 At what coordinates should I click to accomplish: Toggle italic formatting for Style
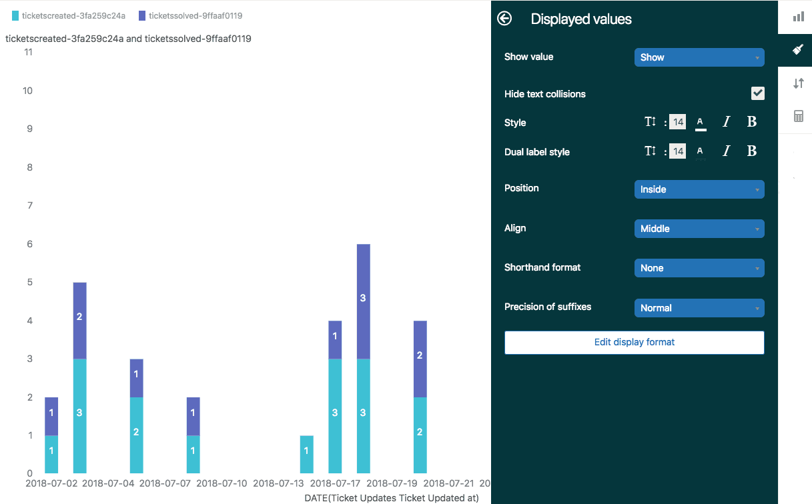(726, 121)
